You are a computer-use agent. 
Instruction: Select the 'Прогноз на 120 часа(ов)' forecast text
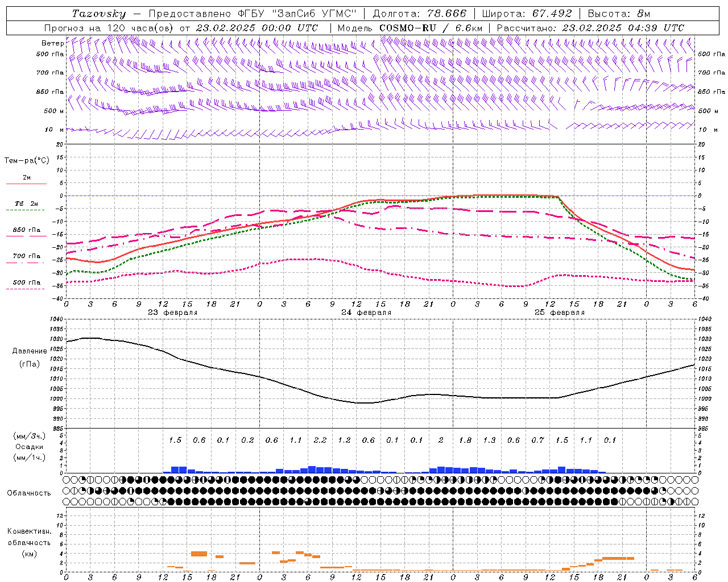click(109, 28)
